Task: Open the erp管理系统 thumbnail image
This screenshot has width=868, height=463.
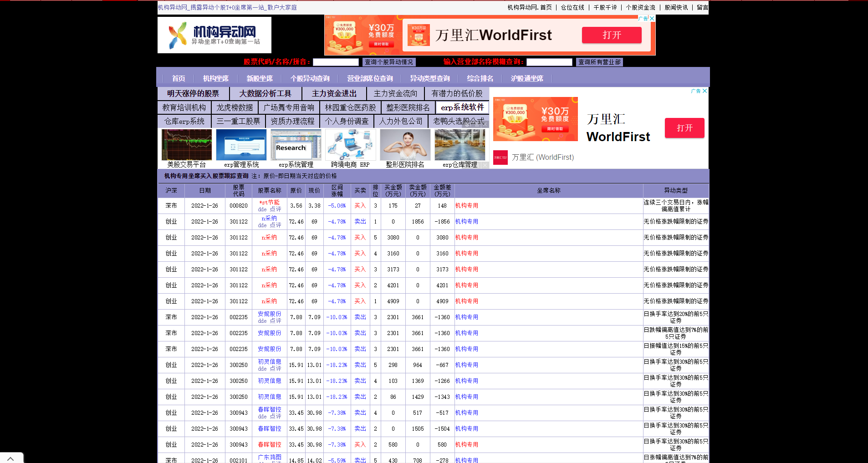Action: (x=241, y=144)
